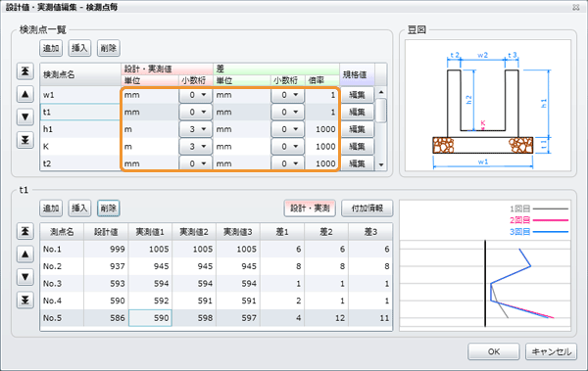
Task: Click 削除 in t1 section
Action: (109, 209)
